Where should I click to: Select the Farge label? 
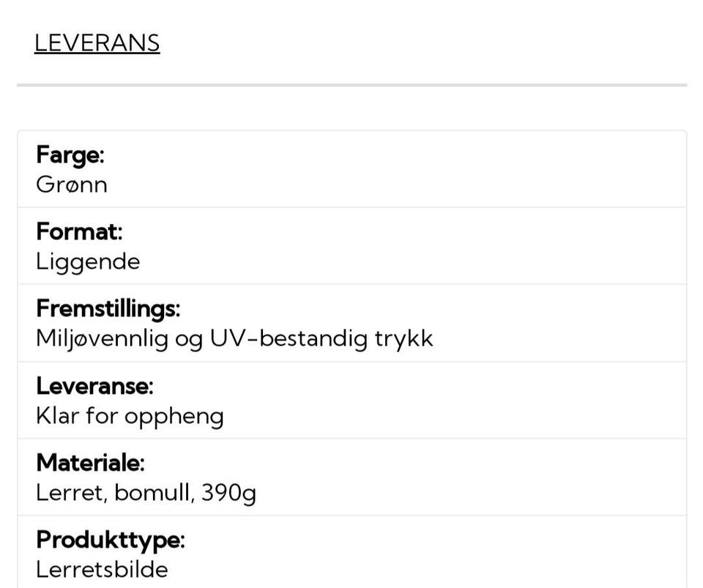70,155
